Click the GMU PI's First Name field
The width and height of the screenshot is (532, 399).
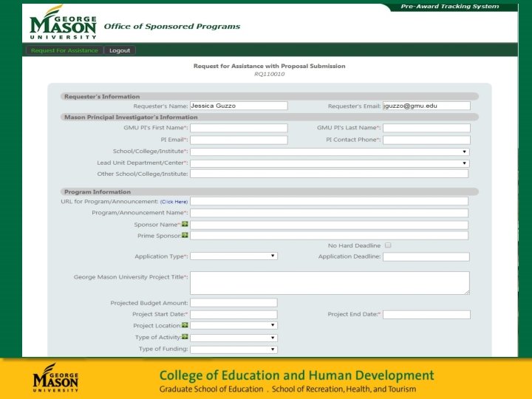point(239,128)
